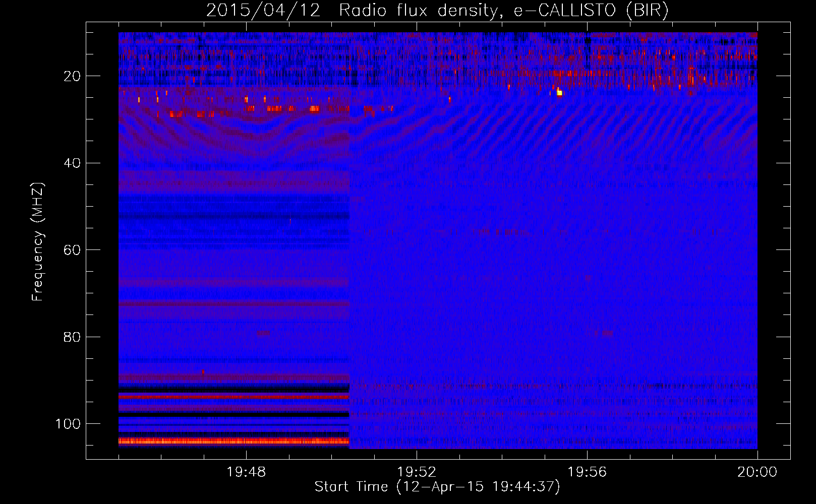Click the 100 frequency tick label
Image resolution: width=816 pixels, height=504 pixels.
click(68, 424)
